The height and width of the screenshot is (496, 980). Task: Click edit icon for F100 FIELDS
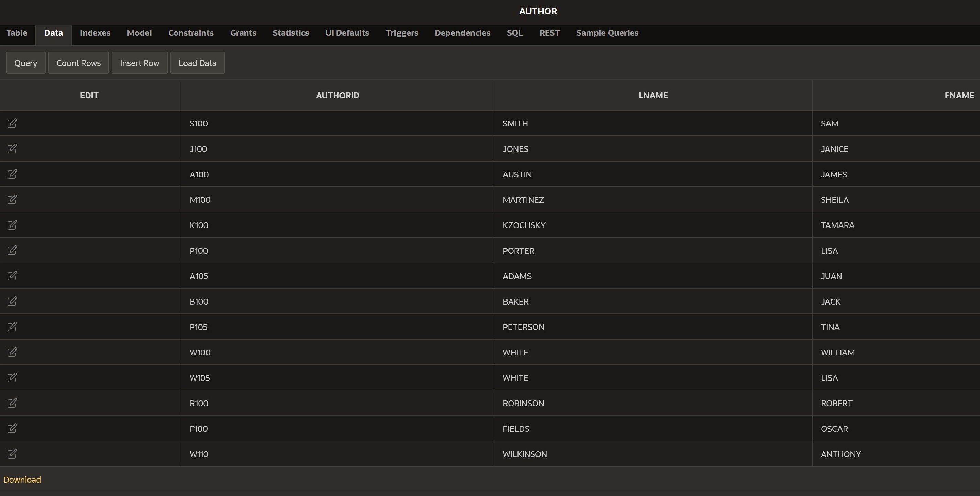click(x=12, y=429)
